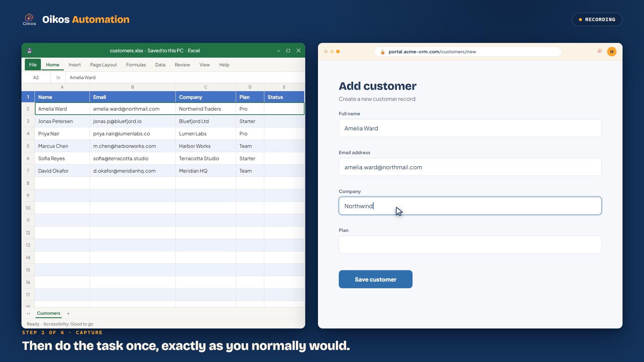Select the Jonas Petersen cell
This screenshot has height=362, width=644.
coord(62,121)
